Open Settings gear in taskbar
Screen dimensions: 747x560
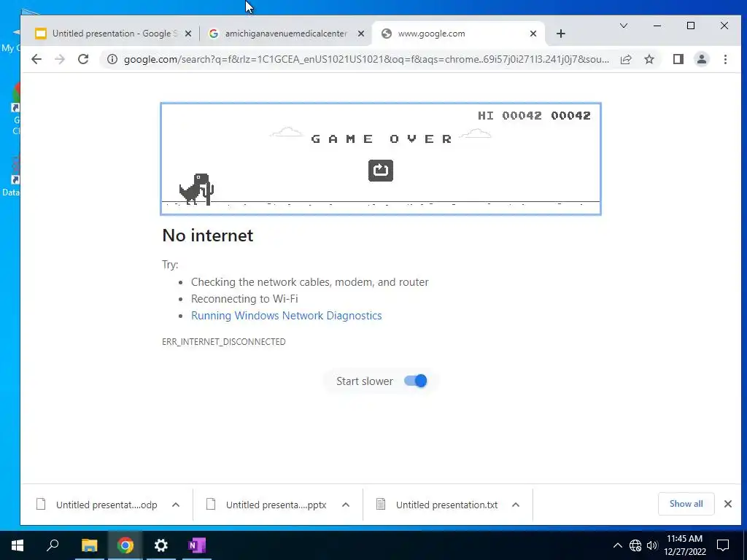tap(161, 545)
